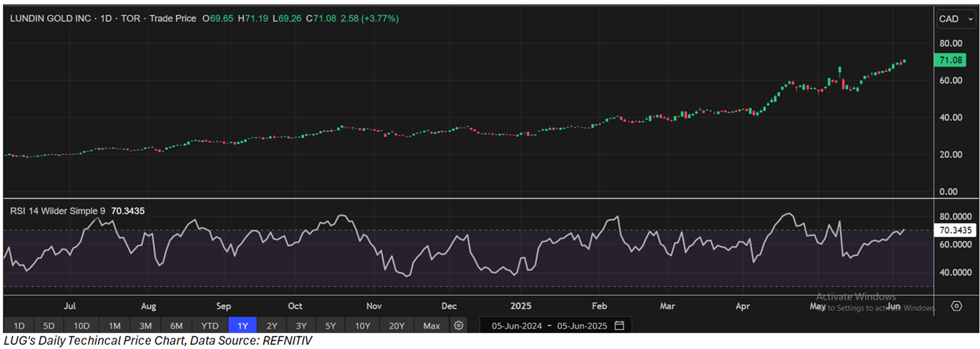Click the green 71.08 price marker
This screenshot has height=349, width=980.
pos(954,61)
